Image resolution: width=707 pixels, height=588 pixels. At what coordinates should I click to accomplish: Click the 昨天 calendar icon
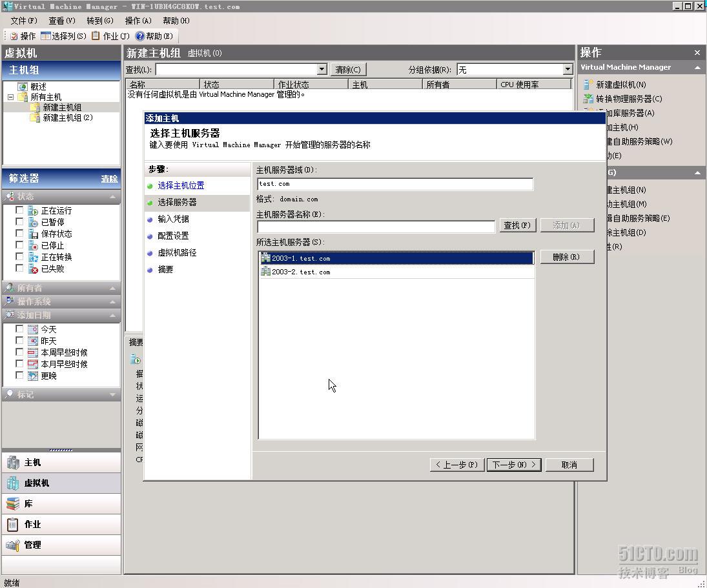click(x=33, y=341)
